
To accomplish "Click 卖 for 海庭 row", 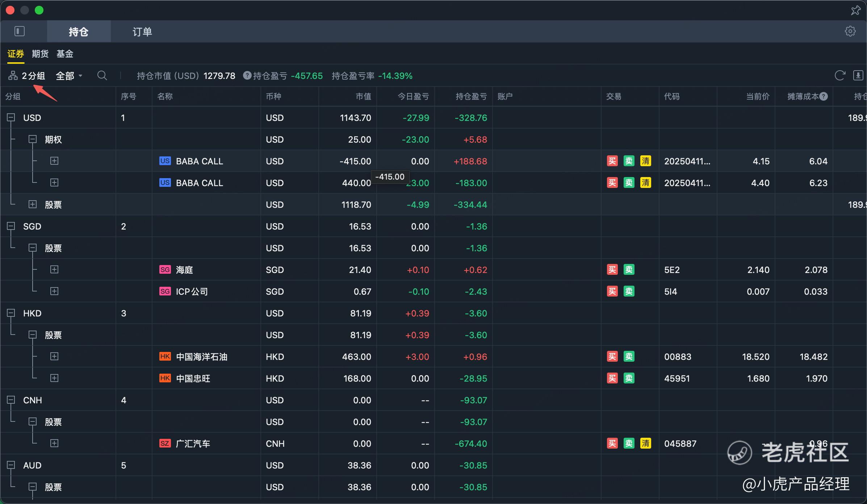I will pyautogui.click(x=629, y=270).
